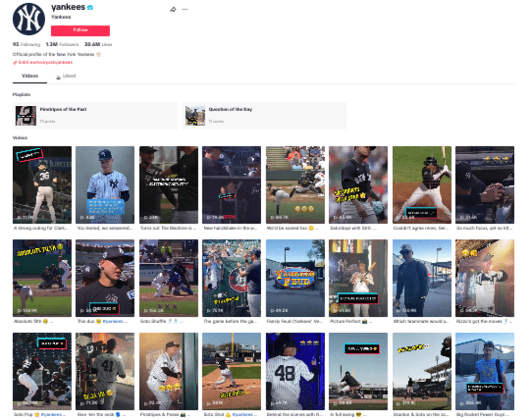
Task: Switch to the Videos tab
Action: pyautogui.click(x=30, y=75)
